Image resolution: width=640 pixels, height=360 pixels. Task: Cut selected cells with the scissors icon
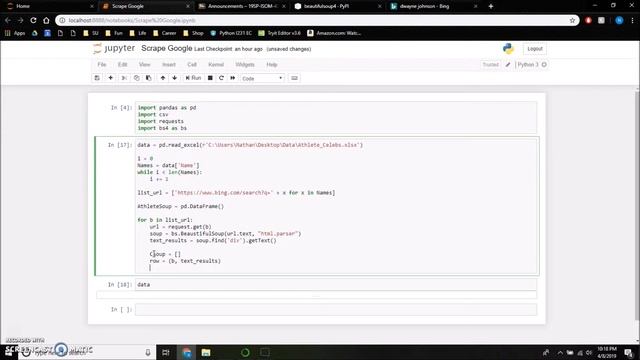[x=124, y=78]
